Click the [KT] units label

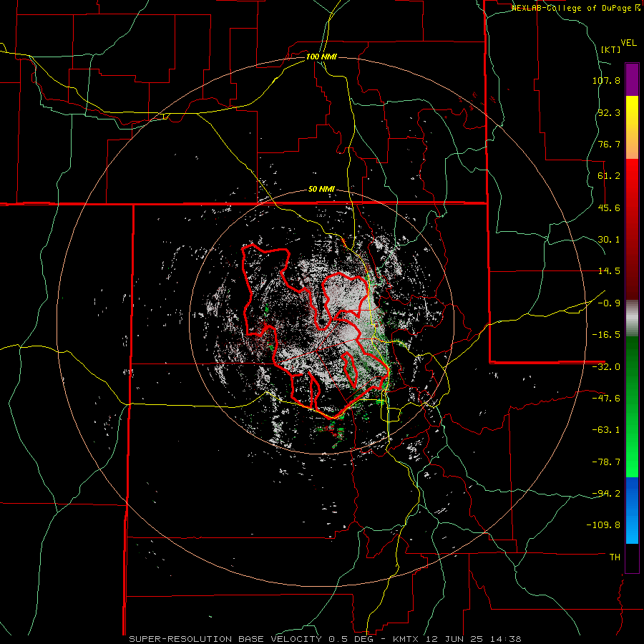tap(611, 49)
